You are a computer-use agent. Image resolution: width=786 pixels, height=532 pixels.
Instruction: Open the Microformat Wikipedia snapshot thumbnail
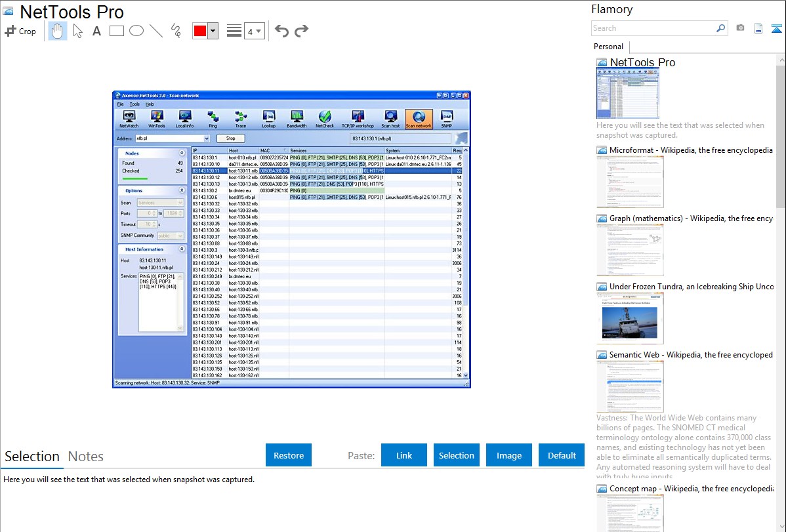point(630,182)
